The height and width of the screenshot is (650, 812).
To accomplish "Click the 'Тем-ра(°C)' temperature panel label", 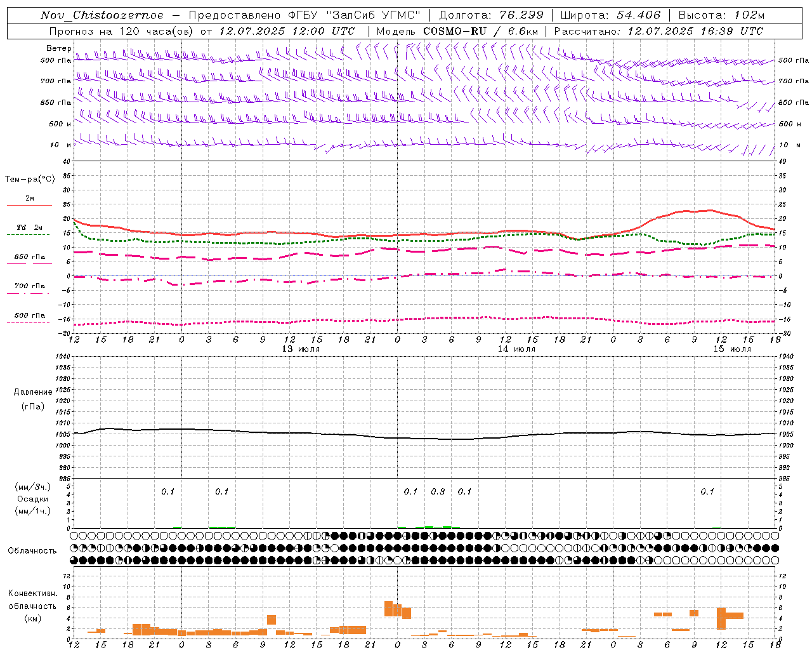I will [x=30, y=180].
